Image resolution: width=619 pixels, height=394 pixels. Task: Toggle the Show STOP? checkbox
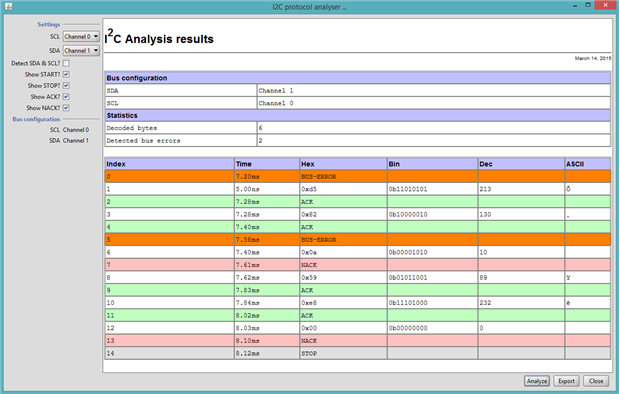click(66, 85)
